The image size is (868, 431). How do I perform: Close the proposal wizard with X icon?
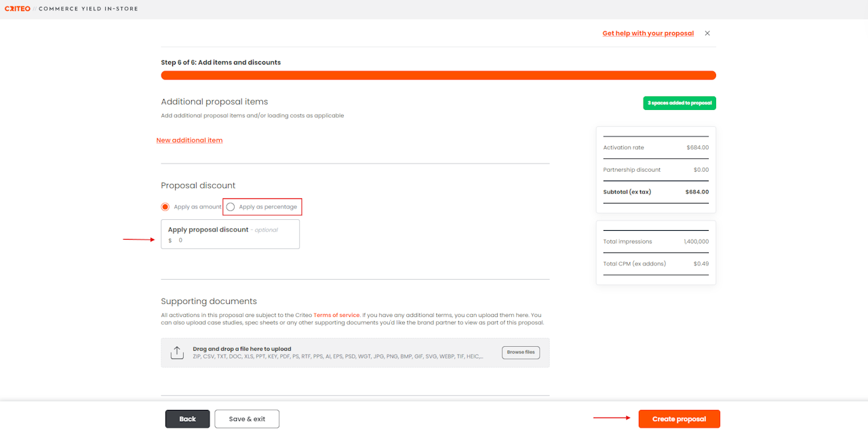(707, 33)
